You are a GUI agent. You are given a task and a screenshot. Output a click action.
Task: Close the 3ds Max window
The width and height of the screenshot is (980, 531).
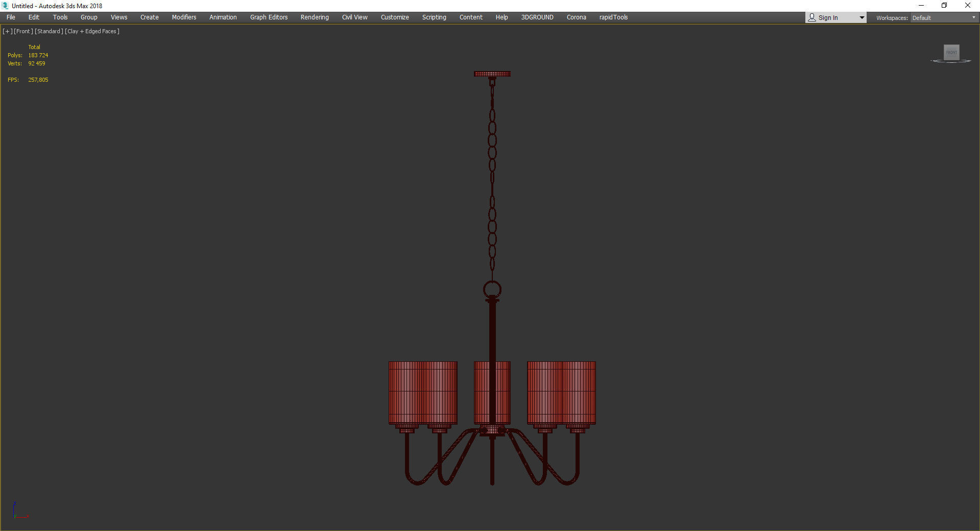point(968,6)
